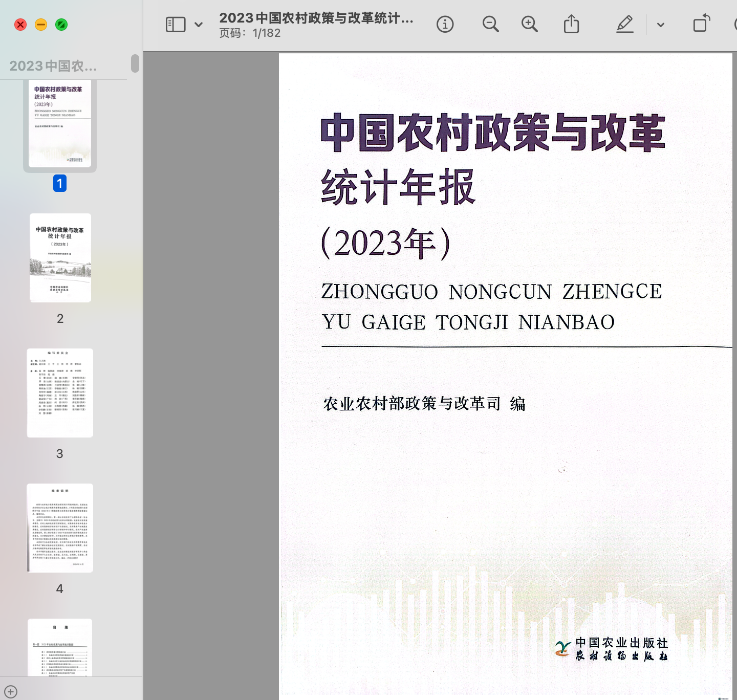The width and height of the screenshot is (737, 700).
Task: Click the pinyin line ZHONGGUO NONGCUN ZHENGCE
Action: point(492,292)
